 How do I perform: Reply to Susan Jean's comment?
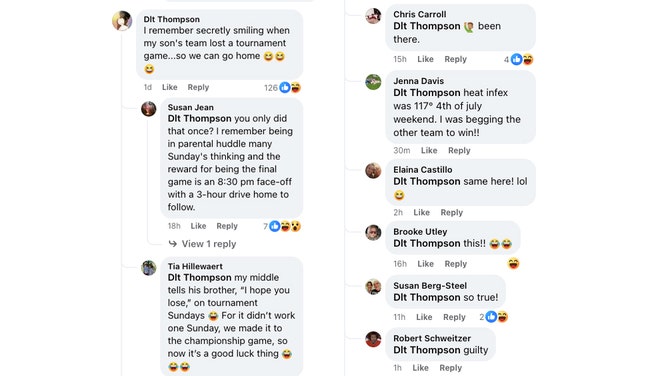pos(227,226)
